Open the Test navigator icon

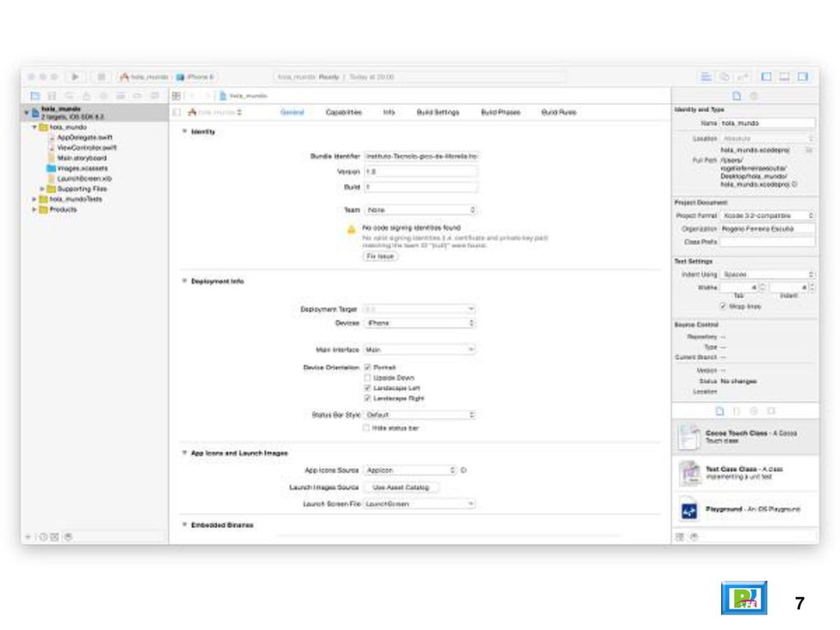[x=103, y=96]
